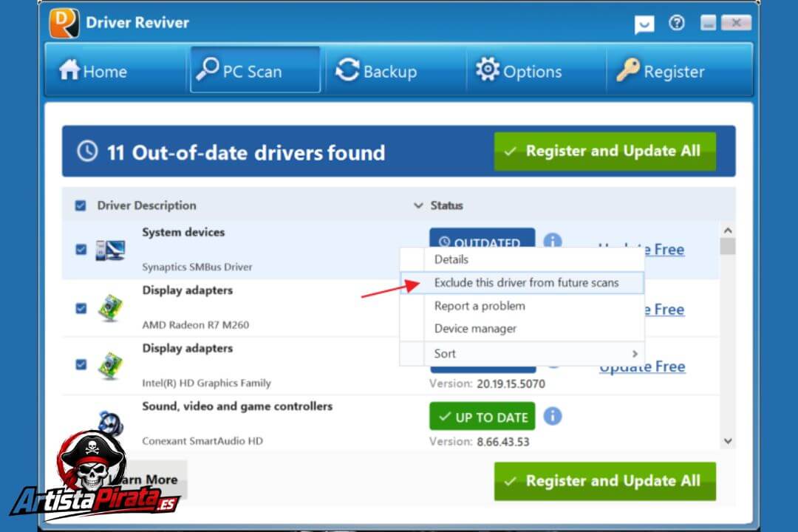Screen dimensions: 798x532
Task: Uncheck the AMD Radeon R7 M260 checkbox
Action: coord(81,309)
